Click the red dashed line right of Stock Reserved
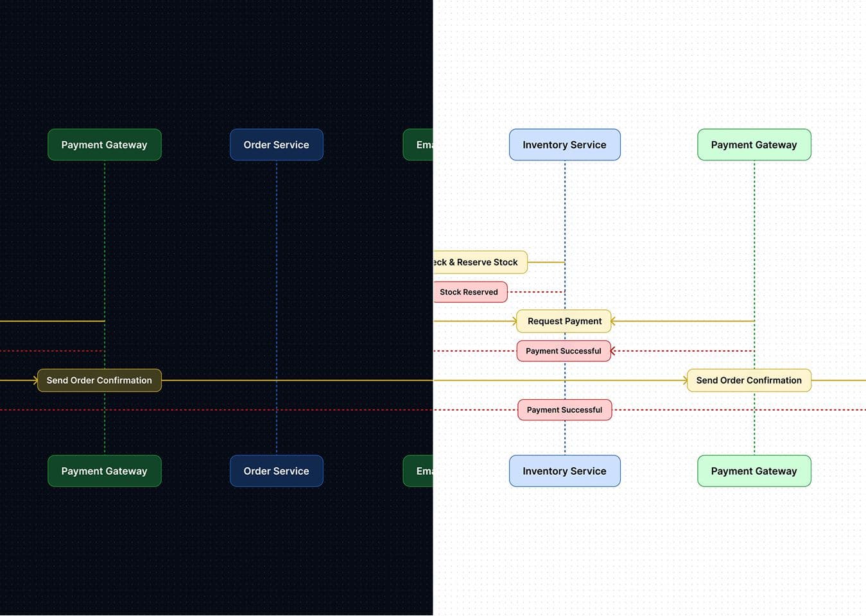Viewport: 866px width, 616px height. click(x=535, y=292)
